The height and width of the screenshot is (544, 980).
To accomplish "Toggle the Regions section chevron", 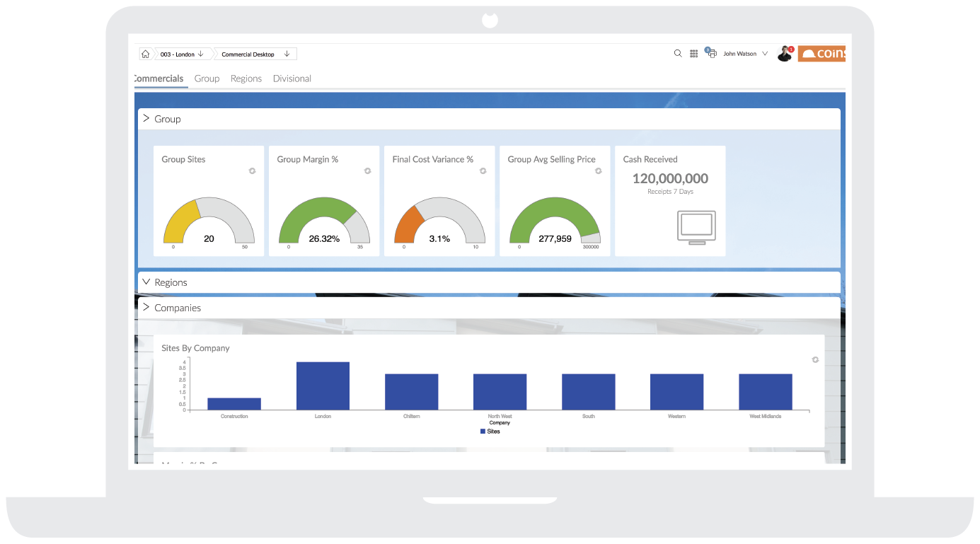I will [146, 282].
